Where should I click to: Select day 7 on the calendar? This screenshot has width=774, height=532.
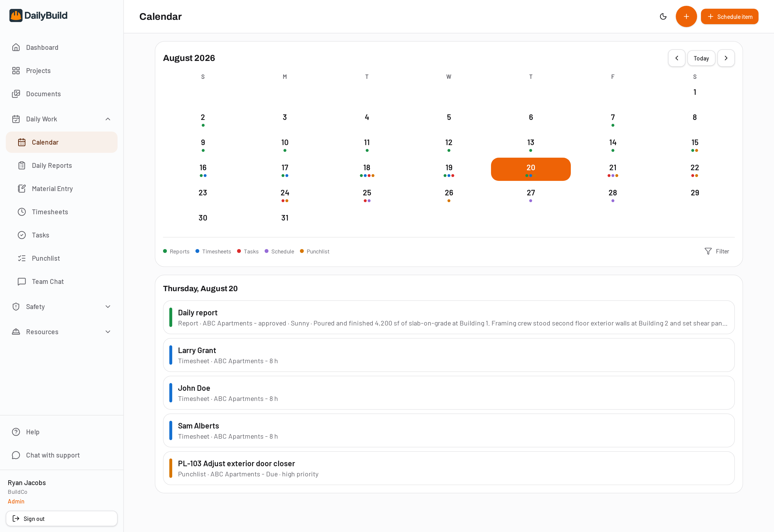coord(613,119)
